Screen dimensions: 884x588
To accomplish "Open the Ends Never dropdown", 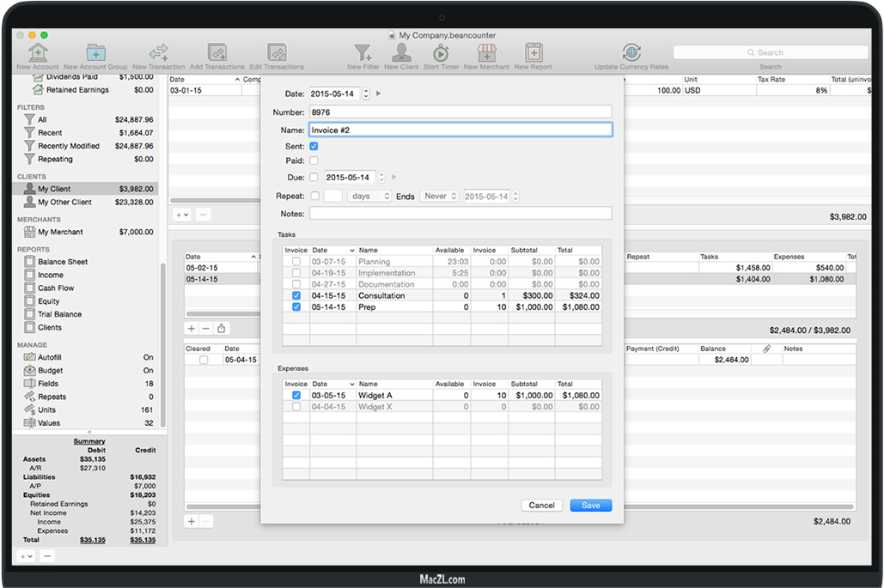I will pos(440,197).
